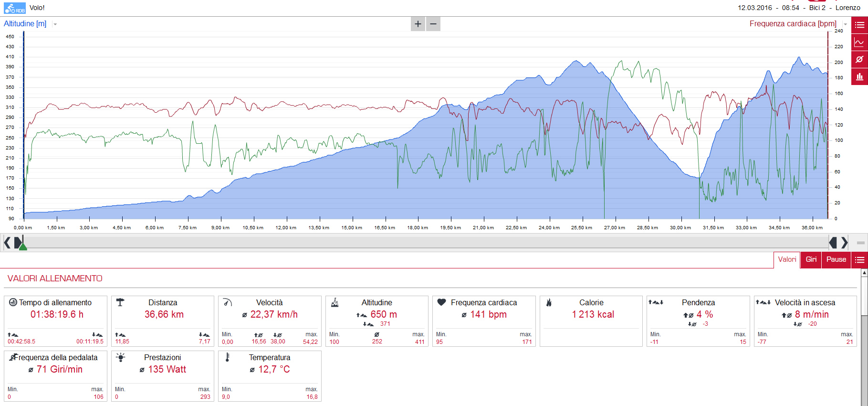Click the 1 213 kcal calories value

pos(593,314)
